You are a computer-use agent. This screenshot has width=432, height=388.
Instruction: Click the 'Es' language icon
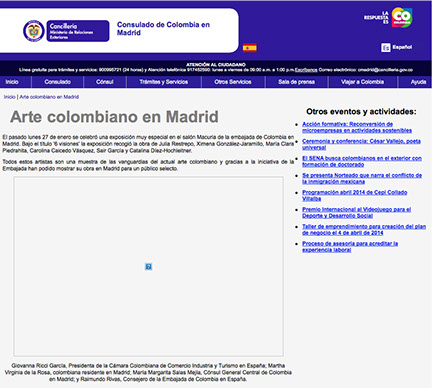[x=385, y=47]
